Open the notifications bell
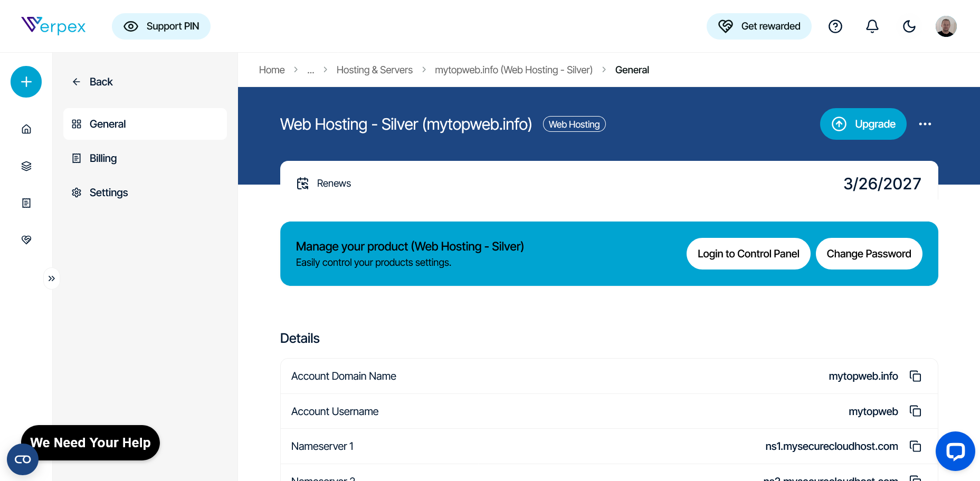Viewport: 980px width, 481px height. tap(872, 26)
